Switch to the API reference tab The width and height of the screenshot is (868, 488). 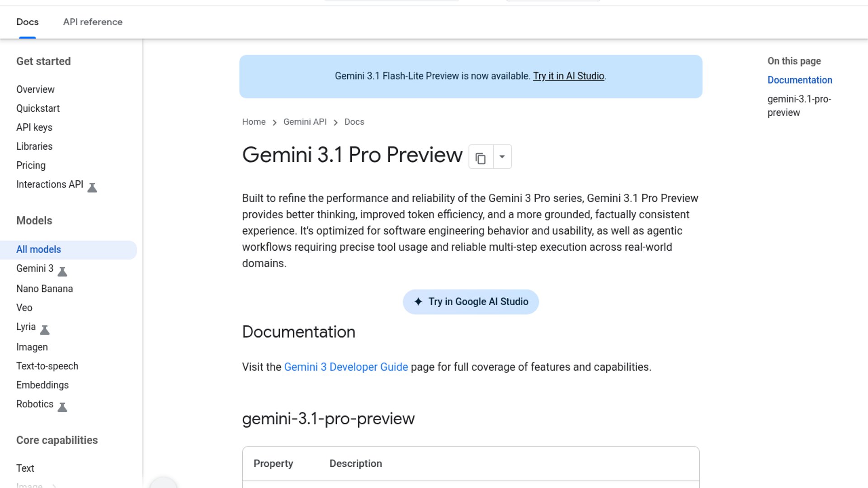[93, 22]
